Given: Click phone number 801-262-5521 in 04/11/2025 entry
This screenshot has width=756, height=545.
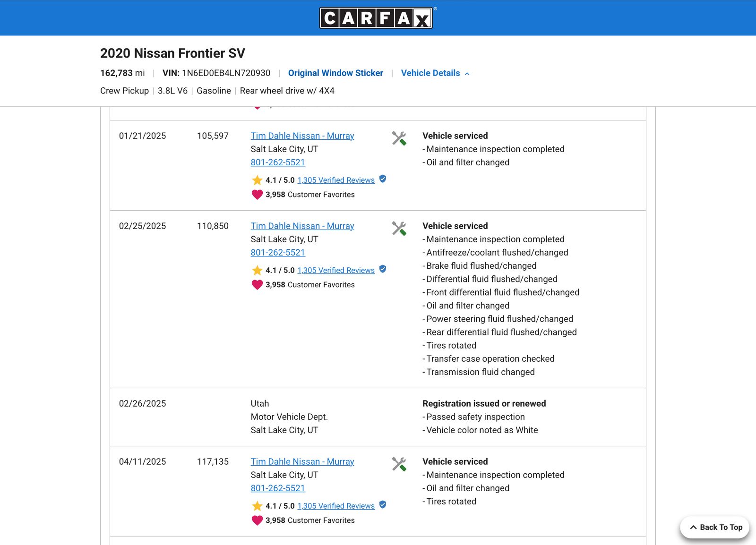Looking at the screenshot, I should [278, 488].
